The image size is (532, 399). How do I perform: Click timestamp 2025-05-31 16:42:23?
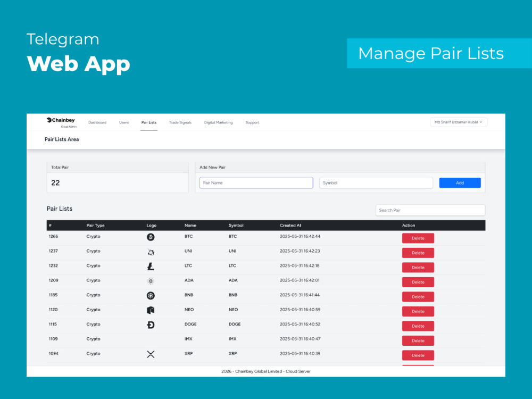pyautogui.click(x=300, y=251)
